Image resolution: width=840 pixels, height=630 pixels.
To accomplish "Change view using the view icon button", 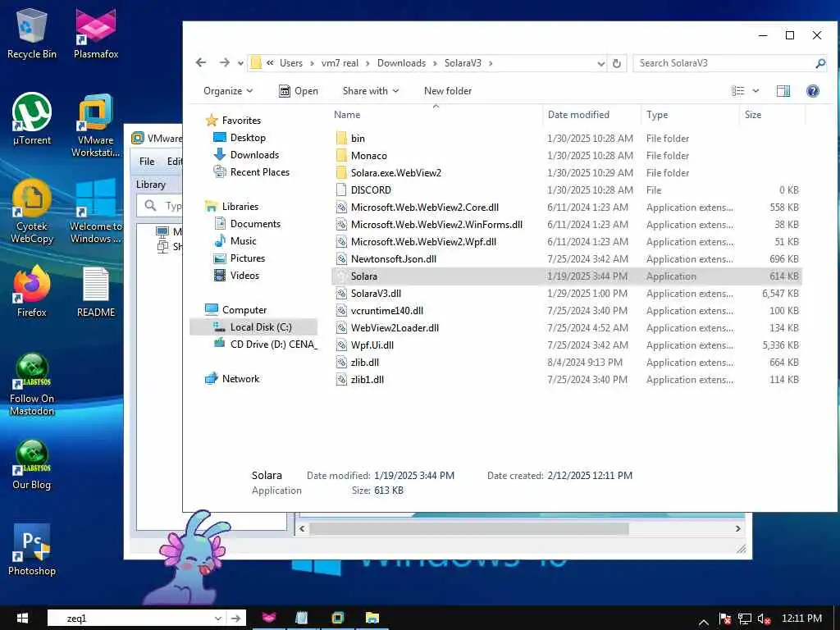I will (738, 91).
